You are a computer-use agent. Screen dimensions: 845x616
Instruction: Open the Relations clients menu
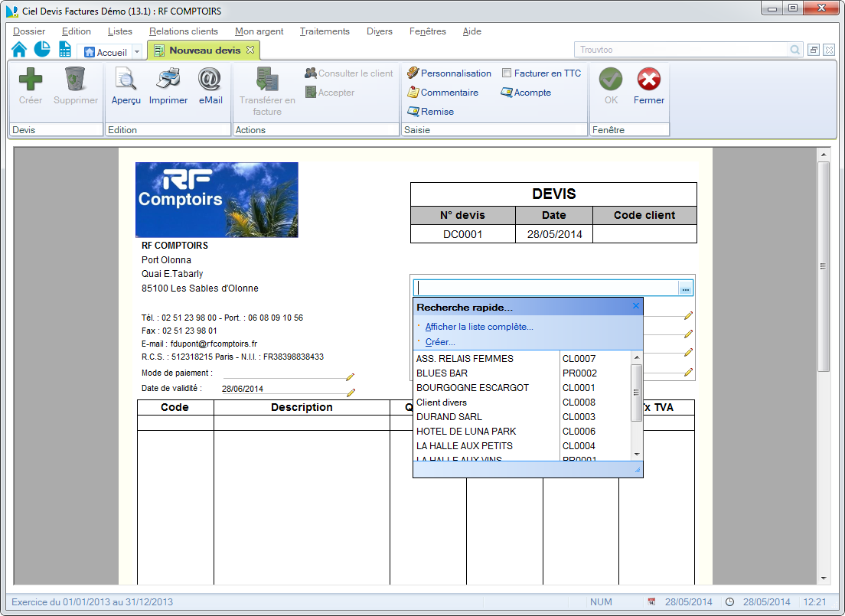pos(184,31)
